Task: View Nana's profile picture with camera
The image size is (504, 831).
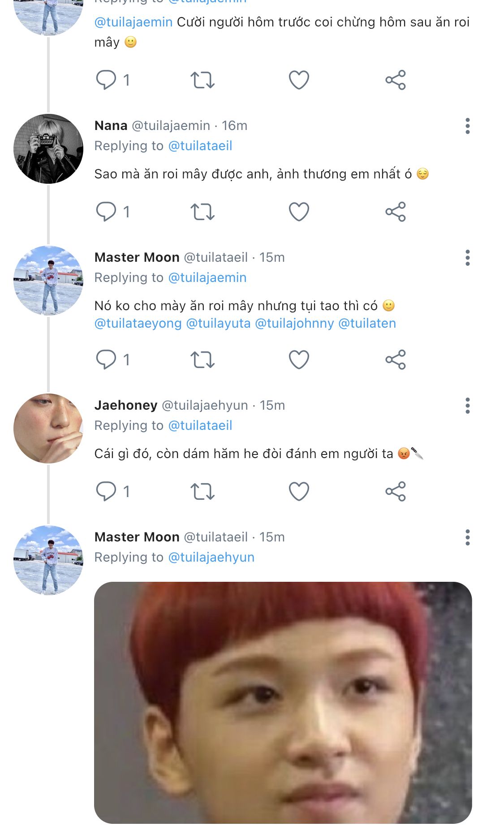Action: (48, 149)
